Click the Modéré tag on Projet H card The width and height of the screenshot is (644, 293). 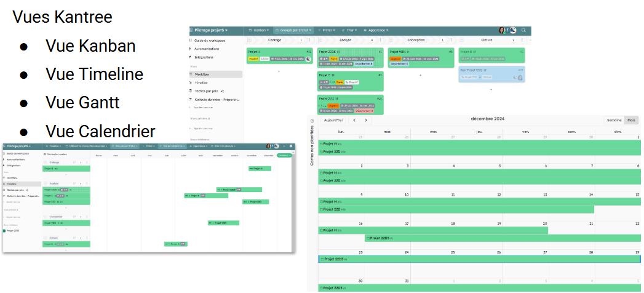(253, 59)
